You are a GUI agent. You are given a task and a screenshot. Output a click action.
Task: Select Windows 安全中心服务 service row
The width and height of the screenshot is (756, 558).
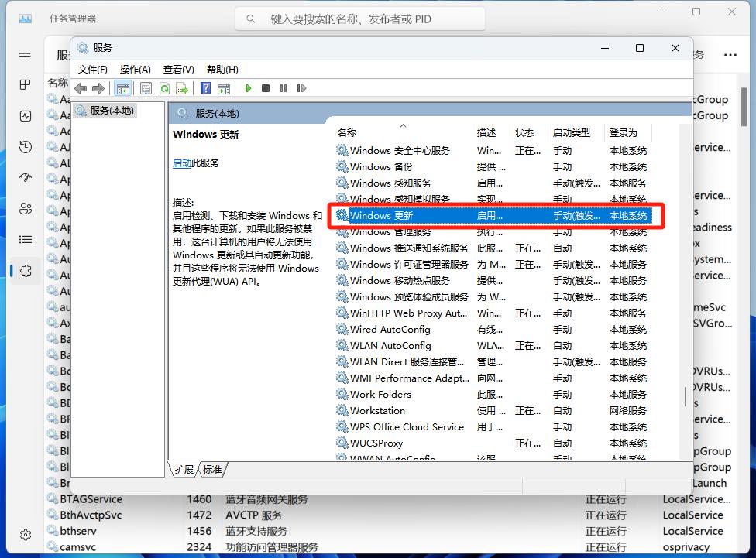493,150
